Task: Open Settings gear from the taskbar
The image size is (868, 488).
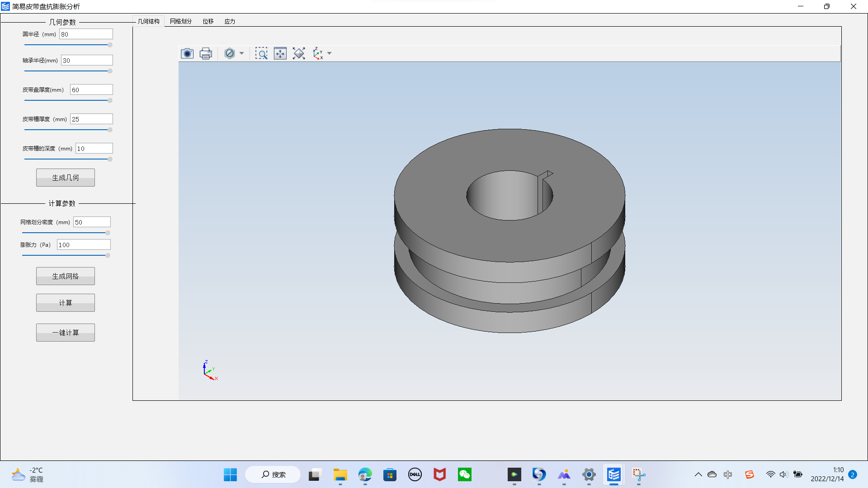Action: coord(589,474)
